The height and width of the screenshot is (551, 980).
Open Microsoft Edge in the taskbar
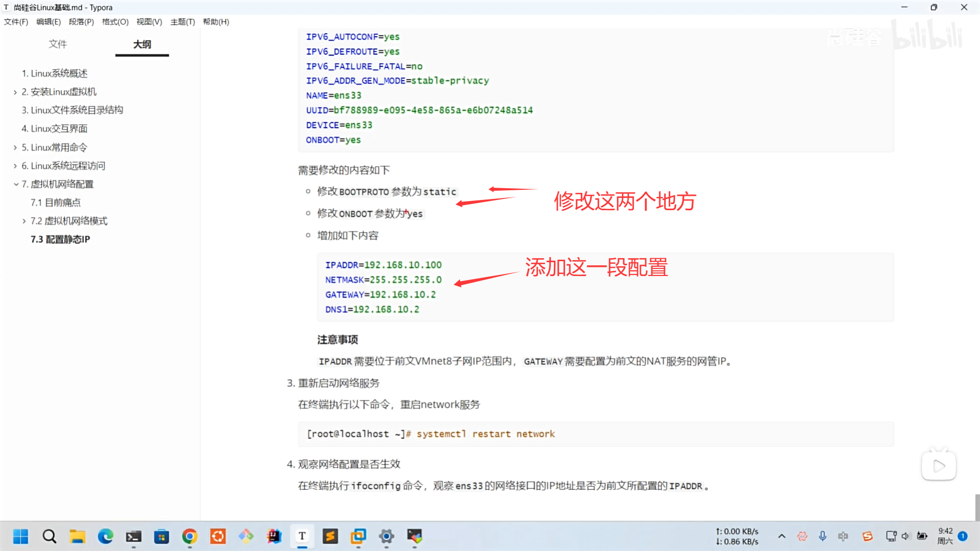tap(106, 536)
